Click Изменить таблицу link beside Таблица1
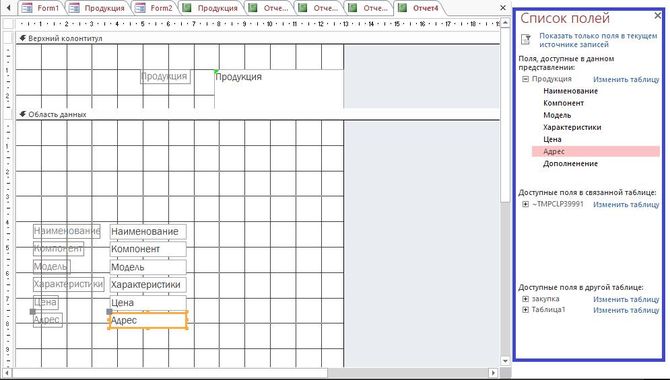Screen dimensions: 670x380 [626, 310]
